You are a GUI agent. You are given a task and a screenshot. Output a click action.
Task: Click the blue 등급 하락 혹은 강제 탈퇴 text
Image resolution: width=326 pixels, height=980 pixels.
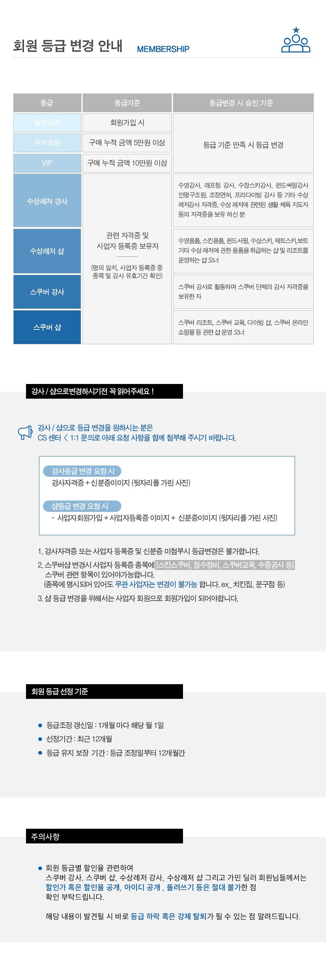point(168,917)
